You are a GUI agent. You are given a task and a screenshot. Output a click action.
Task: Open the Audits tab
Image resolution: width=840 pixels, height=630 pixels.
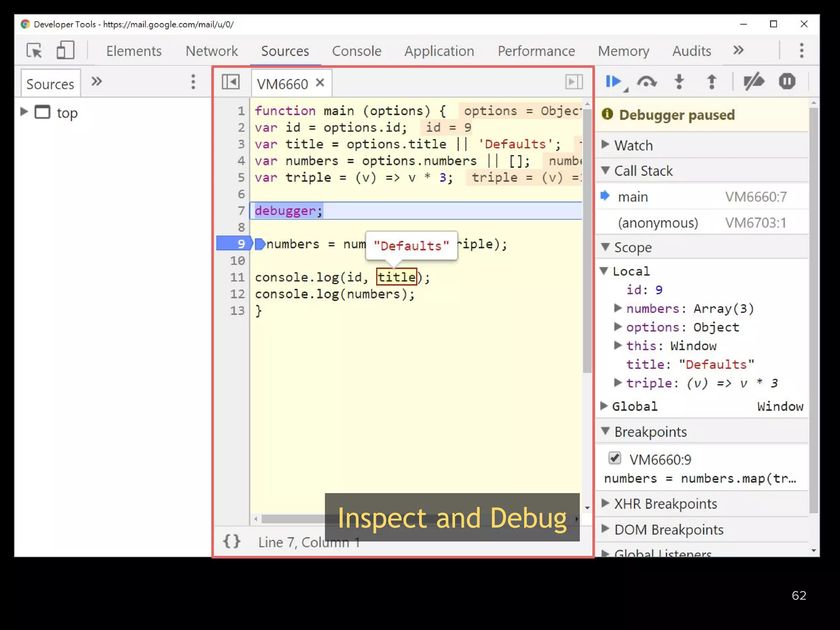pos(692,51)
